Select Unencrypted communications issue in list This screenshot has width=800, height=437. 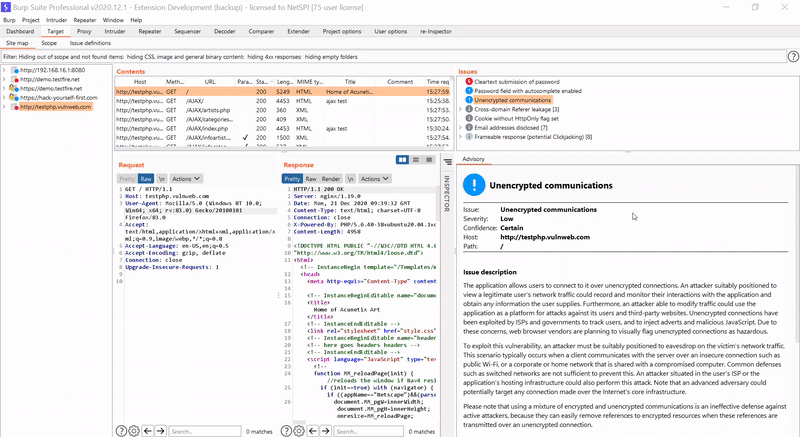513,100
